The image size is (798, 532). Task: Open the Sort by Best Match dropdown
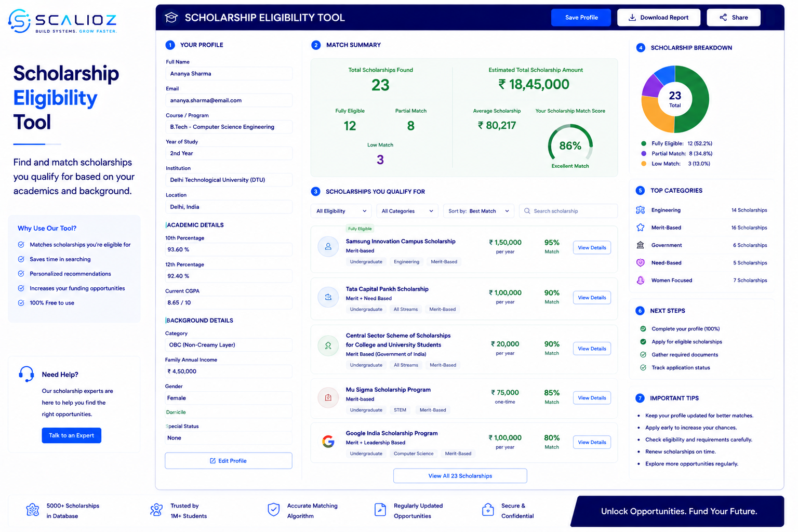pos(478,211)
